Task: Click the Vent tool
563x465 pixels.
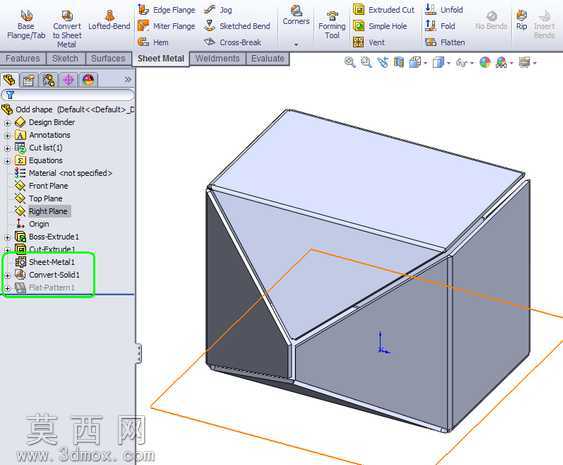Action: 369,42
